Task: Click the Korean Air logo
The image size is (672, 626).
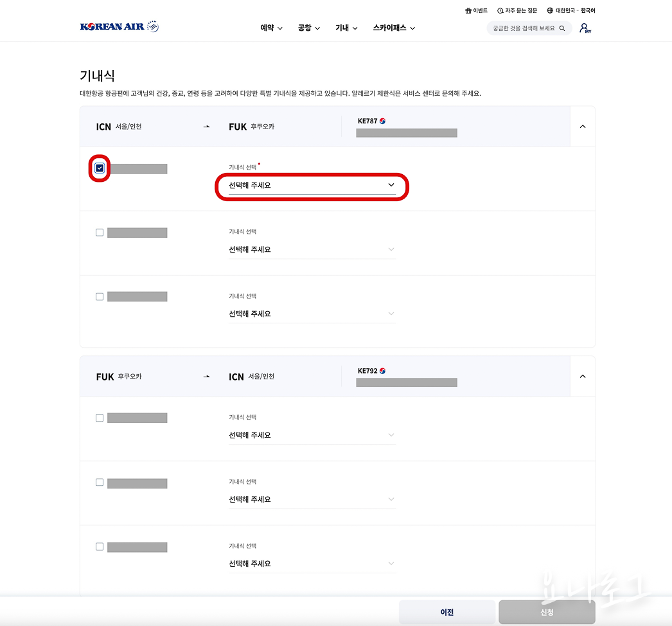Action: point(119,26)
